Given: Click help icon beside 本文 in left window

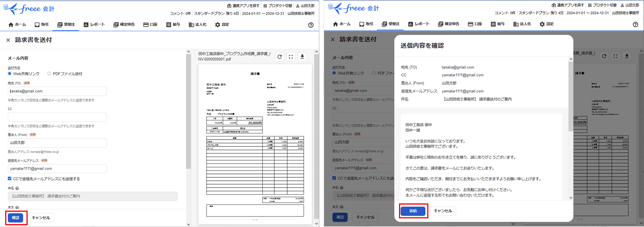Looking at the screenshot, I should [x=17, y=207].
